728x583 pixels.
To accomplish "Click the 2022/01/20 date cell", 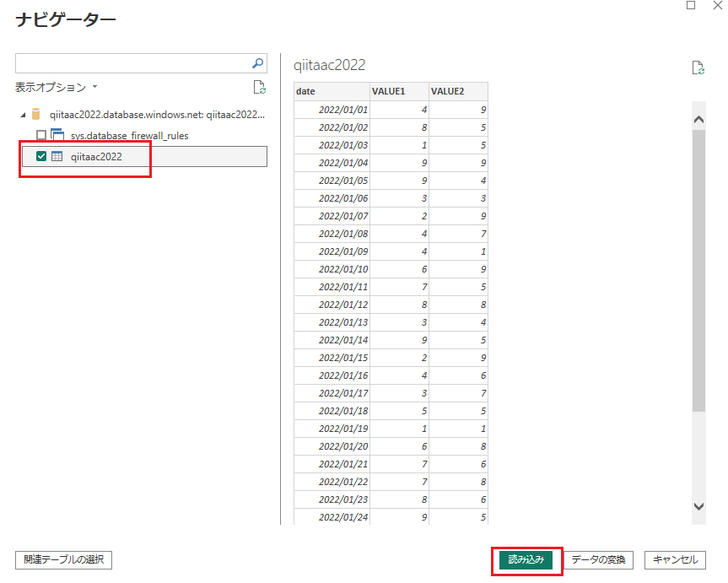I will tap(332, 446).
